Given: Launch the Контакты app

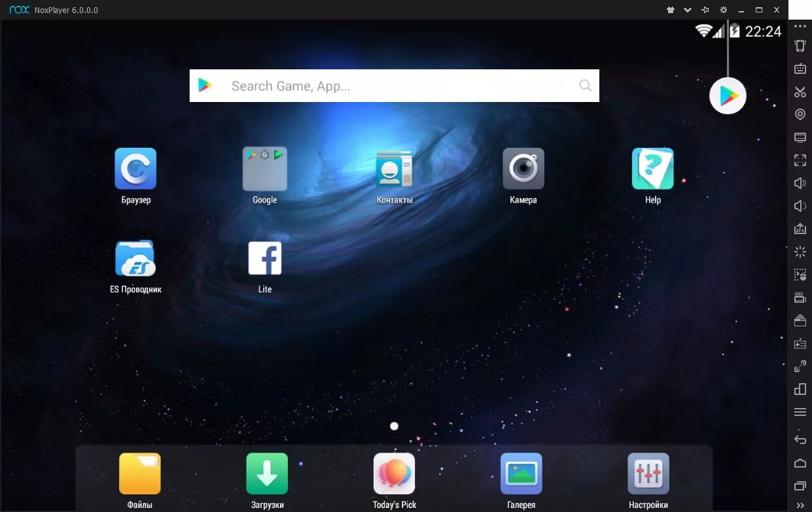Looking at the screenshot, I should coord(394,169).
